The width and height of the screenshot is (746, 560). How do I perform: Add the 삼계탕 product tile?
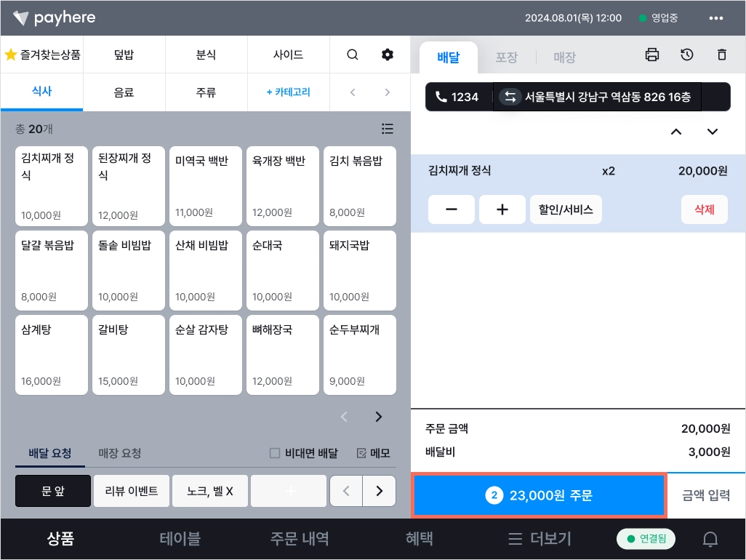click(52, 355)
